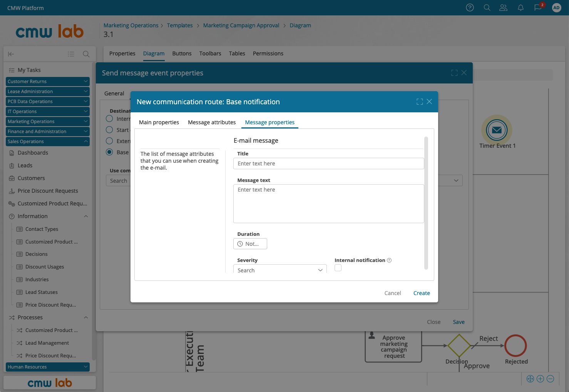Image resolution: width=569 pixels, height=392 pixels.
Task: Select the Intern... destination radio button
Action: pyautogui.click(x=109, y=118)
